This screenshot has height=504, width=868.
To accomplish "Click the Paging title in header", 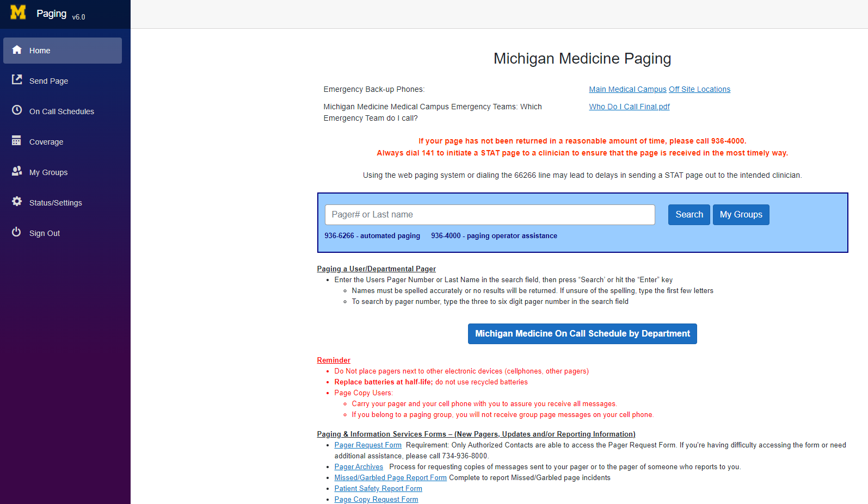I will tap(51, 14).
